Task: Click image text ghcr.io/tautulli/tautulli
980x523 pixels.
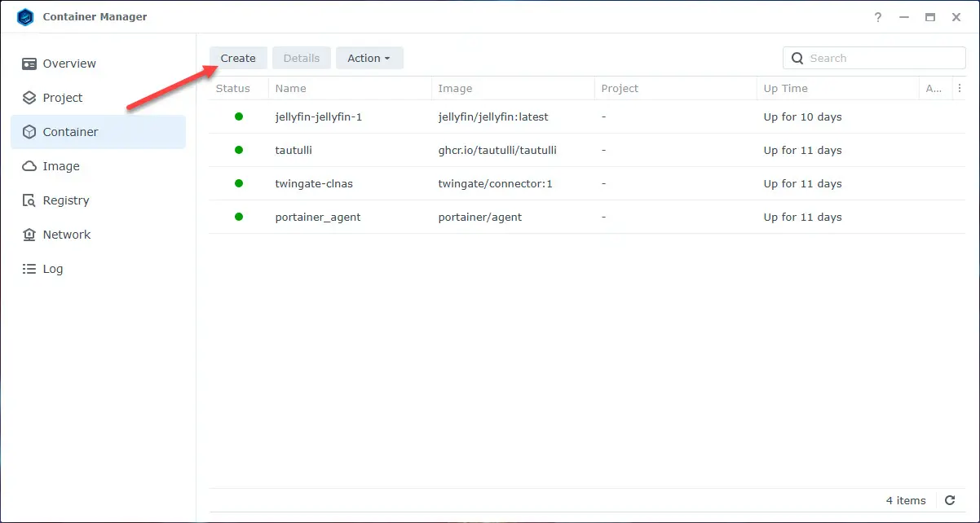Action: coord(497,150)
